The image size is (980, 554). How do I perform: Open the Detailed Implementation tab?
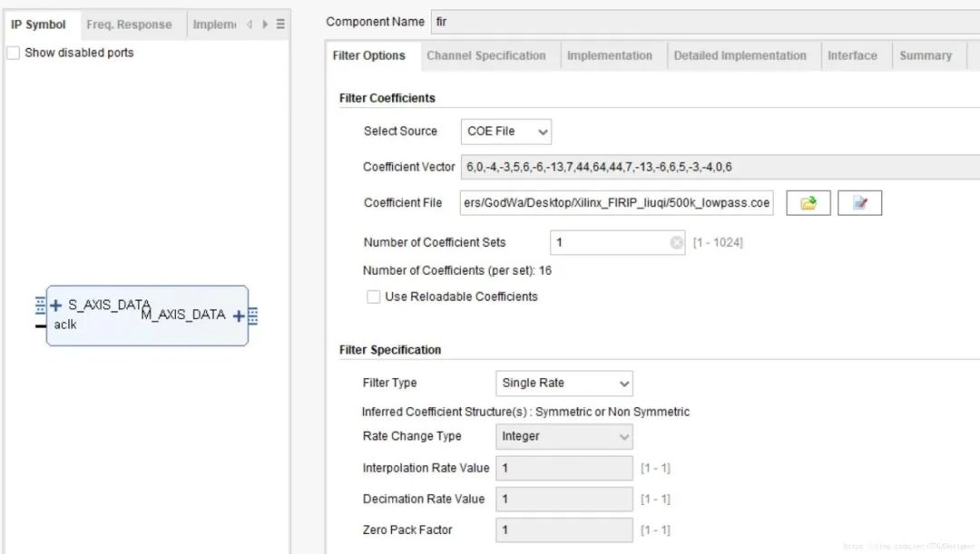[740, 55]
